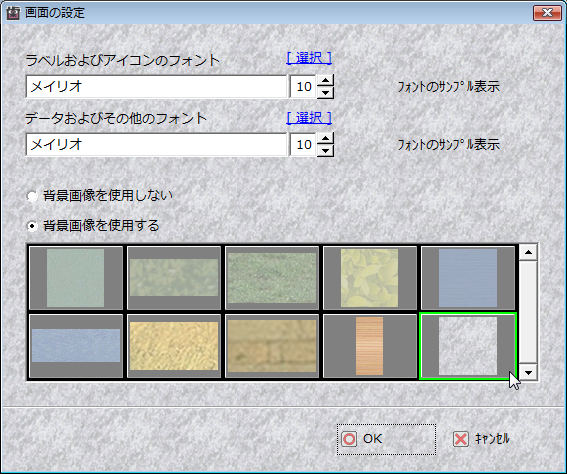The width and height of the screenshot is (567, 474).
Task: Open 選択 link for data font
Action: (x=309, y=118)
